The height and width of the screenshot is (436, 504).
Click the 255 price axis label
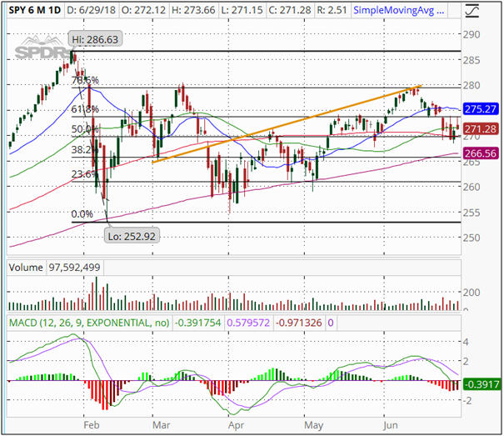point(472,213)
